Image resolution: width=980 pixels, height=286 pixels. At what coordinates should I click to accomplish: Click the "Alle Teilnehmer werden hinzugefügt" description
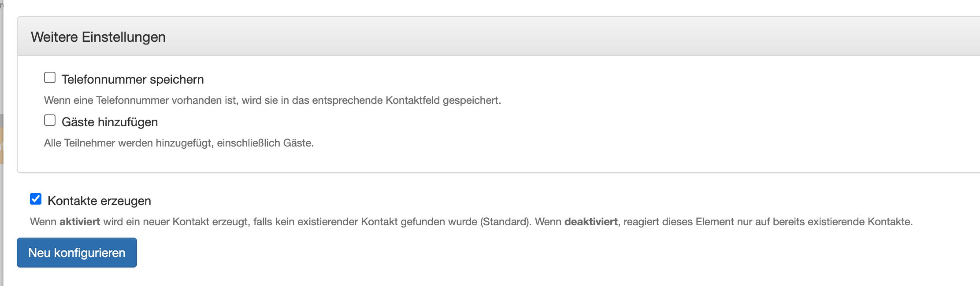tap(128, 143)
